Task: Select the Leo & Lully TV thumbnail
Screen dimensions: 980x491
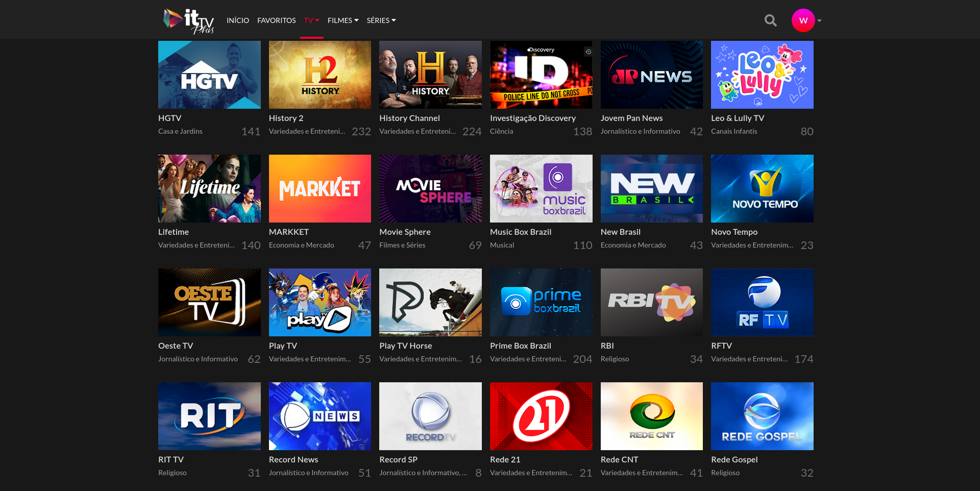Action: coord(762,75)
